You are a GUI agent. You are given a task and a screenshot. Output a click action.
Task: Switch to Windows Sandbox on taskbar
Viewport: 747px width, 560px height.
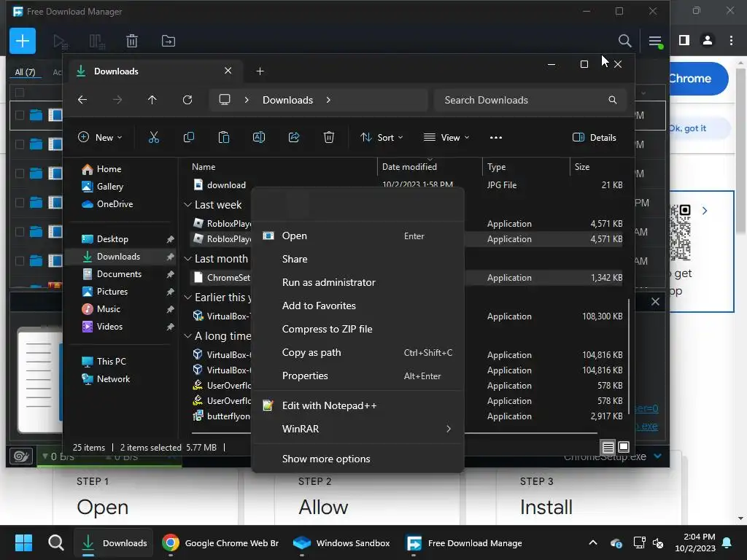point(341,542)
